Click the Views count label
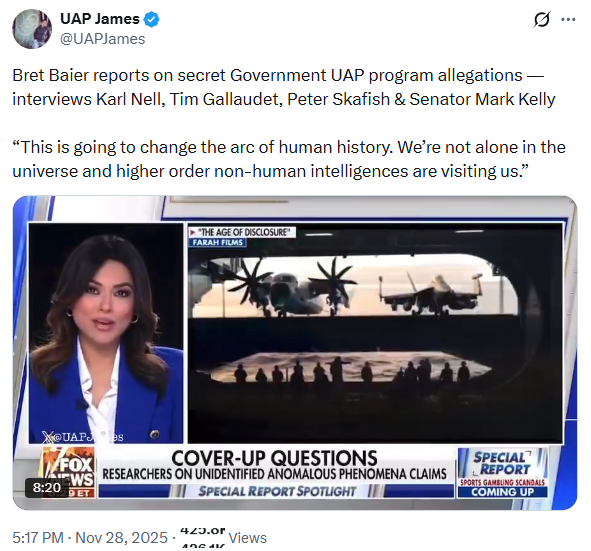This screenshot has width=591, height=551. [x=247, y=538]
